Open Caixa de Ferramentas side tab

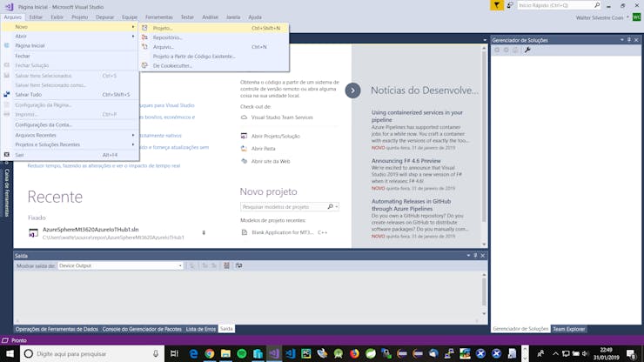click(7, 192)
